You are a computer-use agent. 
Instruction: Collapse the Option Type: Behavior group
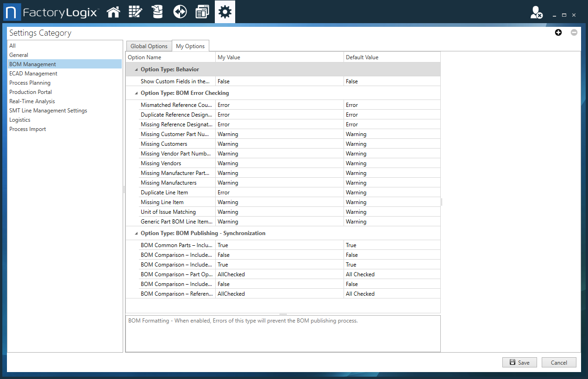tap(136, 69)
